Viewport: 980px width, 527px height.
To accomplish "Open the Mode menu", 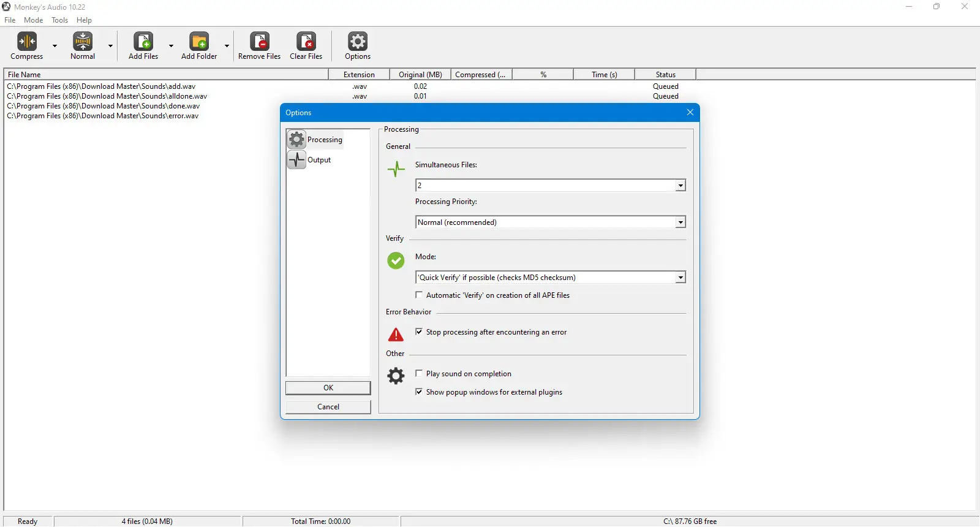I will pyautogui.click(x=34, y=20).
